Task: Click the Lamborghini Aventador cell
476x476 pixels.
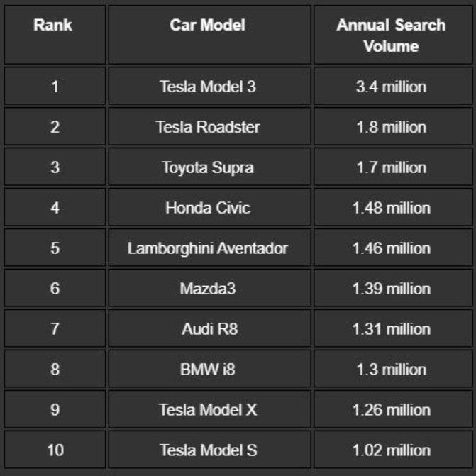Action: point(208,248)
